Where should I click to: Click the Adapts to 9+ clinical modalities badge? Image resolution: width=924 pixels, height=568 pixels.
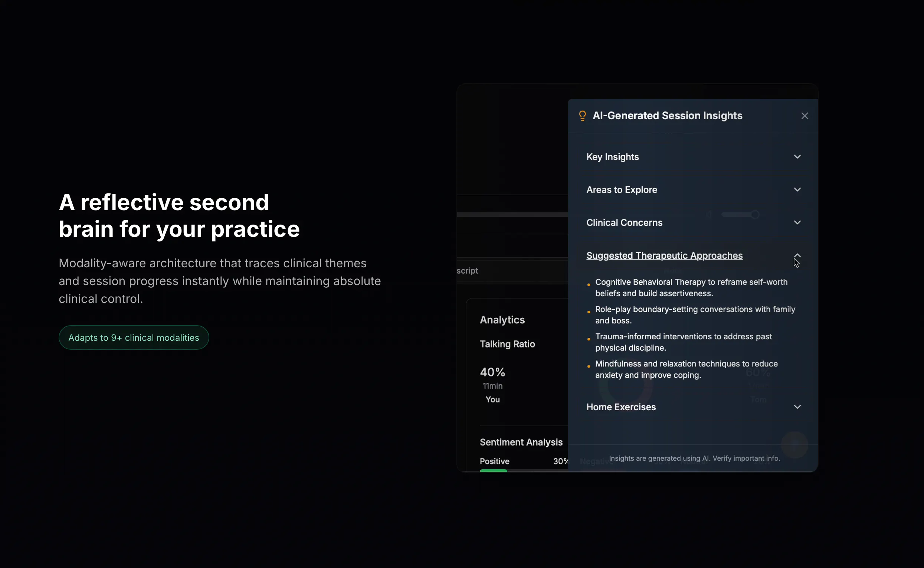pyautogui.click(x=134, y=337)
